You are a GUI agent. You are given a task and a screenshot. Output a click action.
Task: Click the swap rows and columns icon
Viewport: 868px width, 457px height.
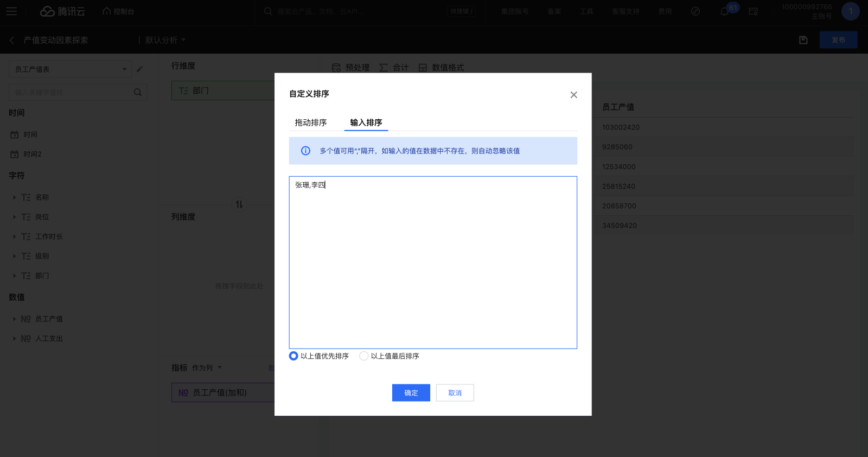[x=239, y=204]
